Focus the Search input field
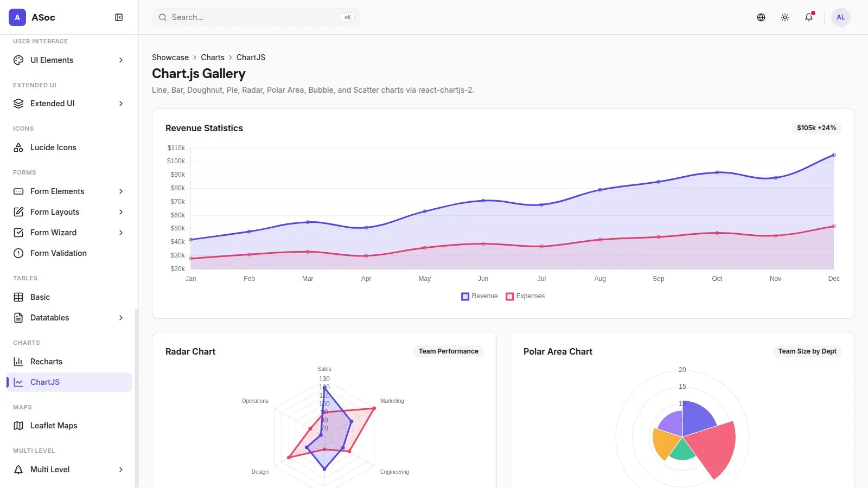The image size is (868, 488). (256, 17)
